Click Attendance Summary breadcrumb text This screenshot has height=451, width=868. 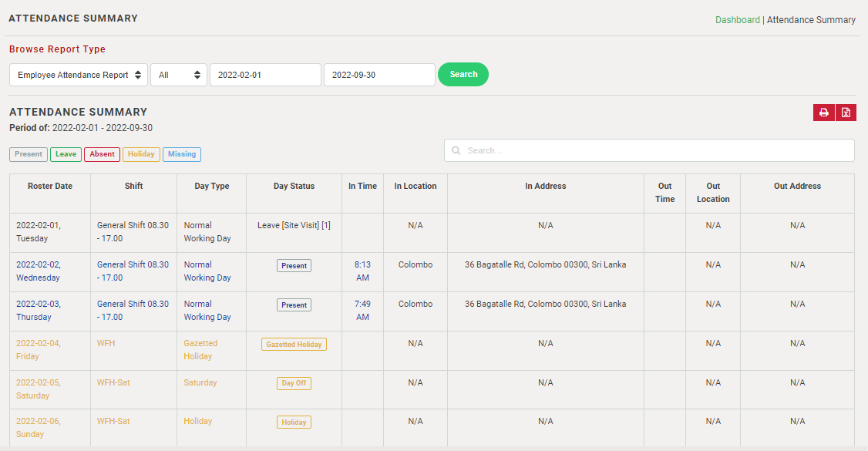811,20
